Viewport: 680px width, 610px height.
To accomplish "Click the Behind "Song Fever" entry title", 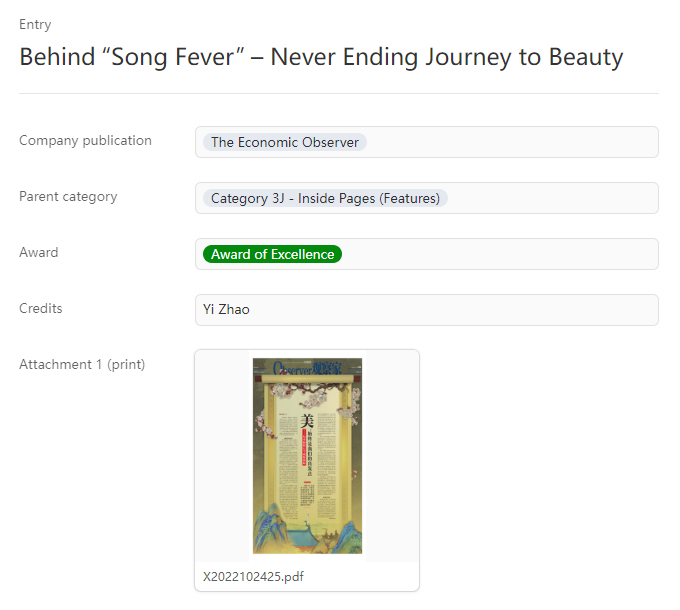I will (x=321, y=57).
